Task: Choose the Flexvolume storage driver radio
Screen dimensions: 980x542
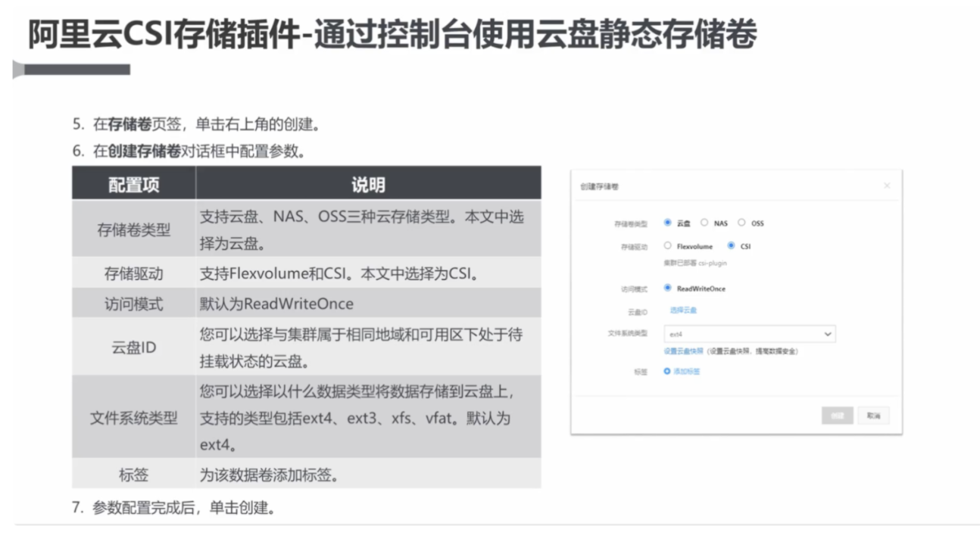Action: (667, 245)
